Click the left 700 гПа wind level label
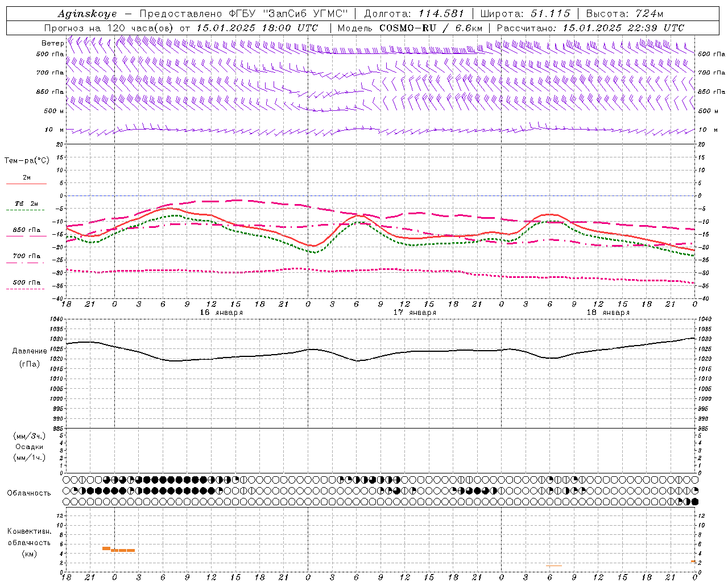Image resolution: width=728 pixels, height=582 pixels. click(x=50, y=73)
